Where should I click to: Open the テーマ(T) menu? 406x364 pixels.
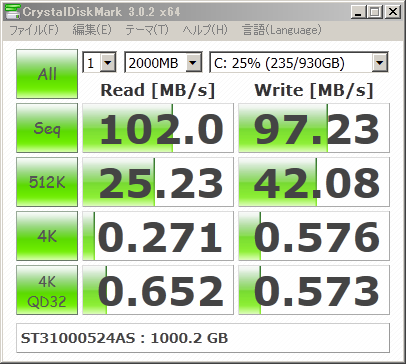click(x=147, y=30)
